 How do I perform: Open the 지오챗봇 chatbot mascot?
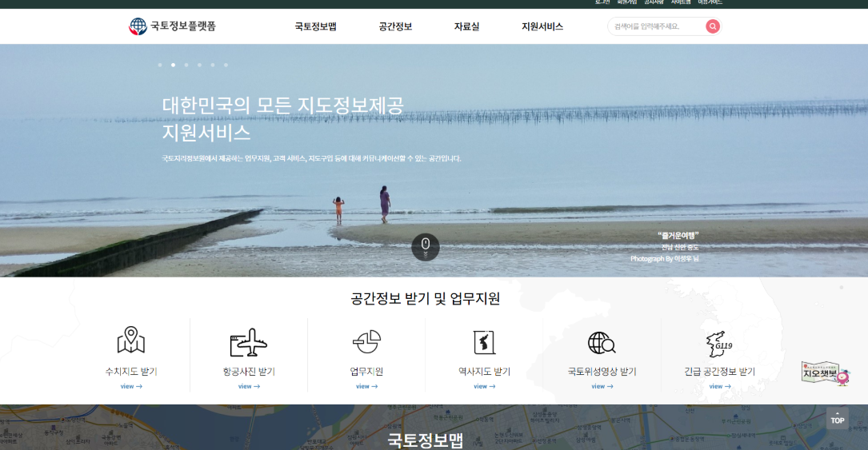[x=824, y=373]
